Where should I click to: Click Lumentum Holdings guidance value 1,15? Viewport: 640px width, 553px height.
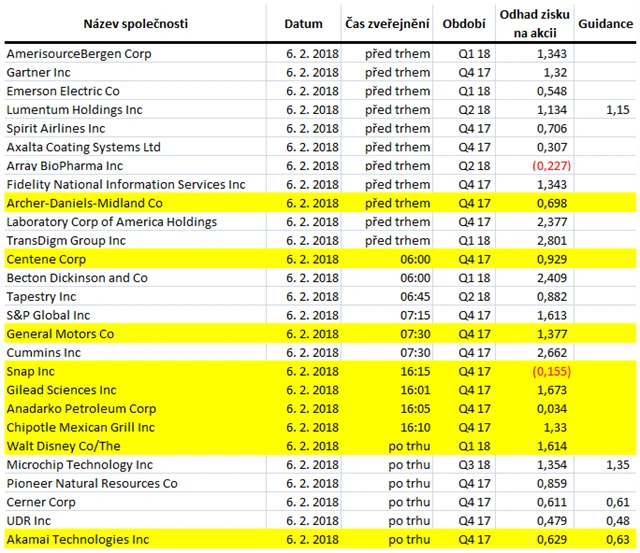[618, 110]
